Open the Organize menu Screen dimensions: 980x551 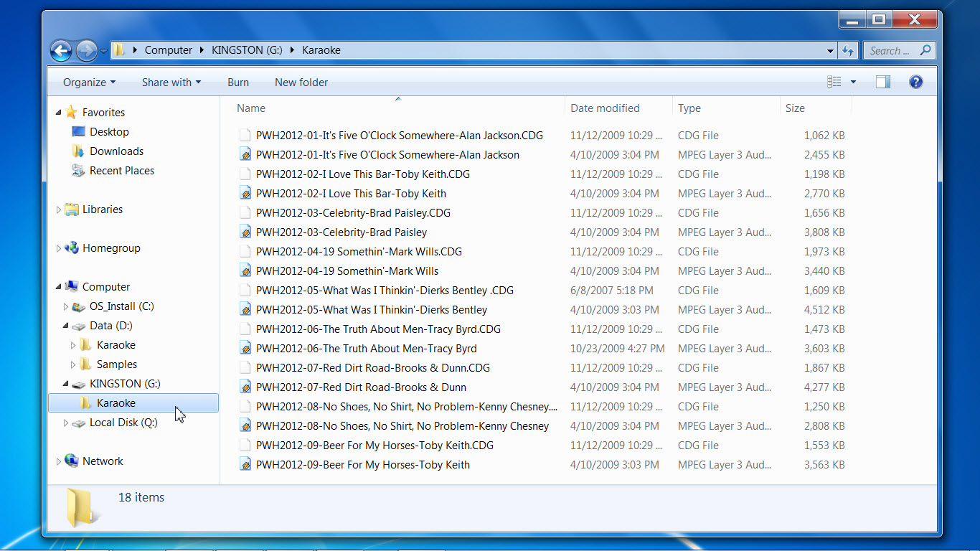click(89, 83)
